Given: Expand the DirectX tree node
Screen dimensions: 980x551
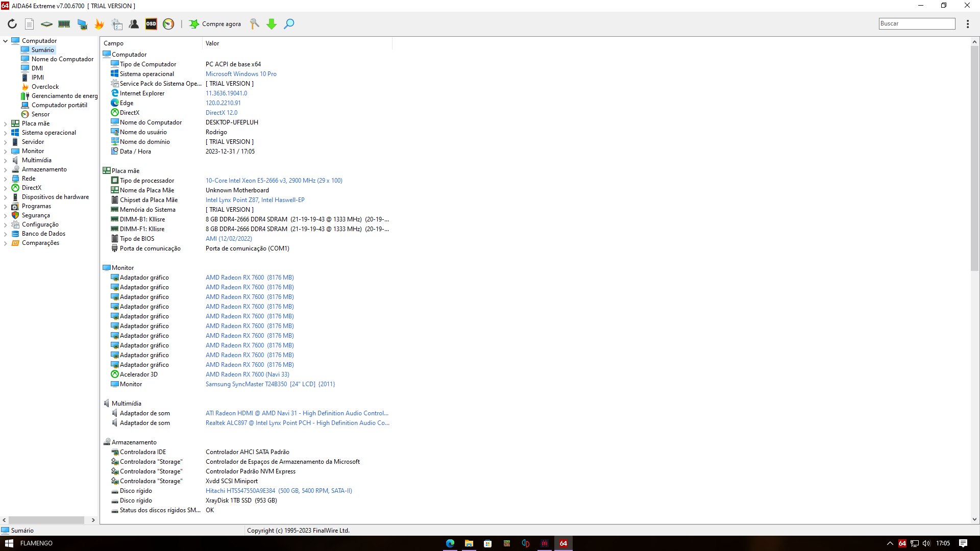Looking at the screenshot, I should pyautogui.click(x=5, y=188).
